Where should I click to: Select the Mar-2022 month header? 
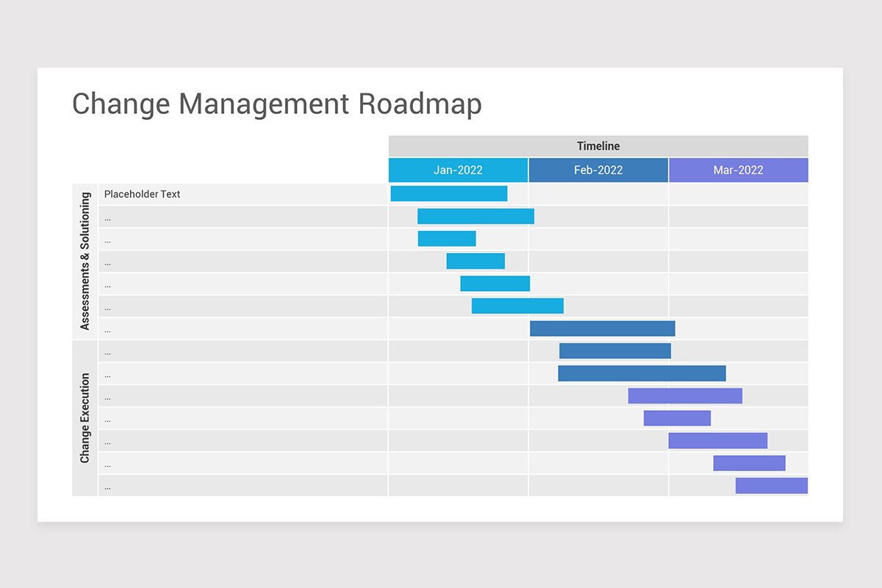[738, 170]
